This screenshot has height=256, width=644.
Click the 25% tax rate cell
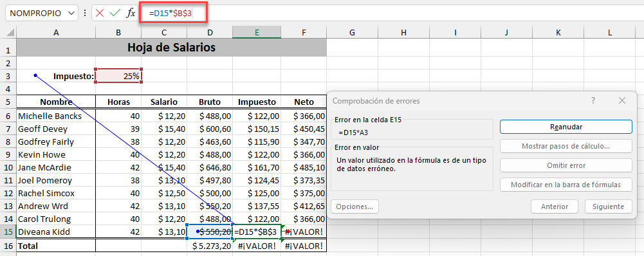[x=118, y=76]
